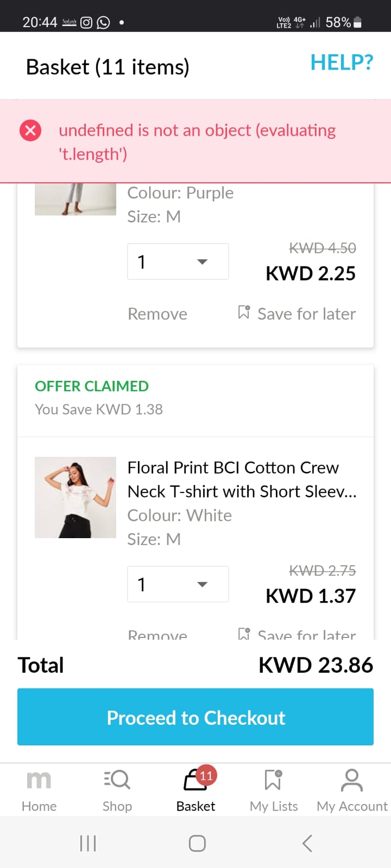The width and height of the screenshot is (391, 868).
Task: Tap bookmark icon beside Purple item's Save for later
Action: 244,312
